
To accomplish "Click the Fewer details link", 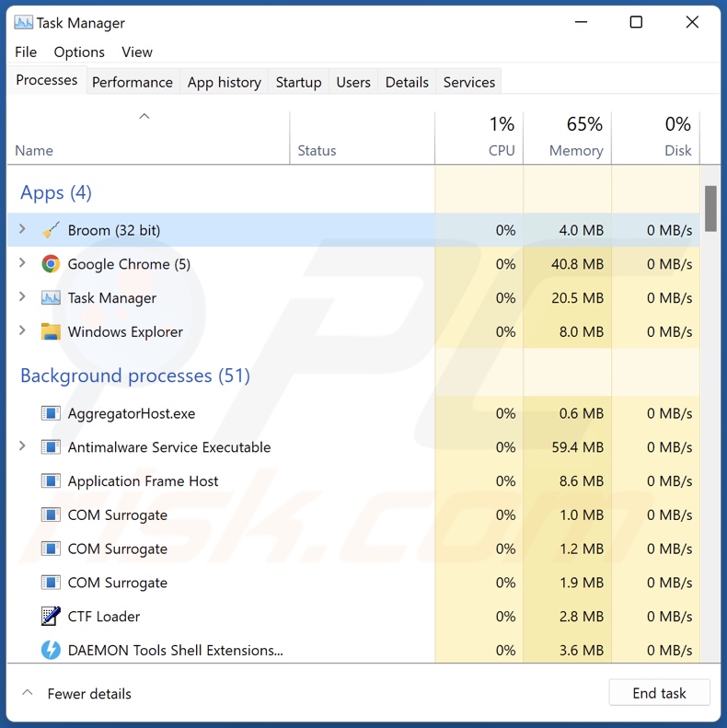I will (x=89, y=694).
